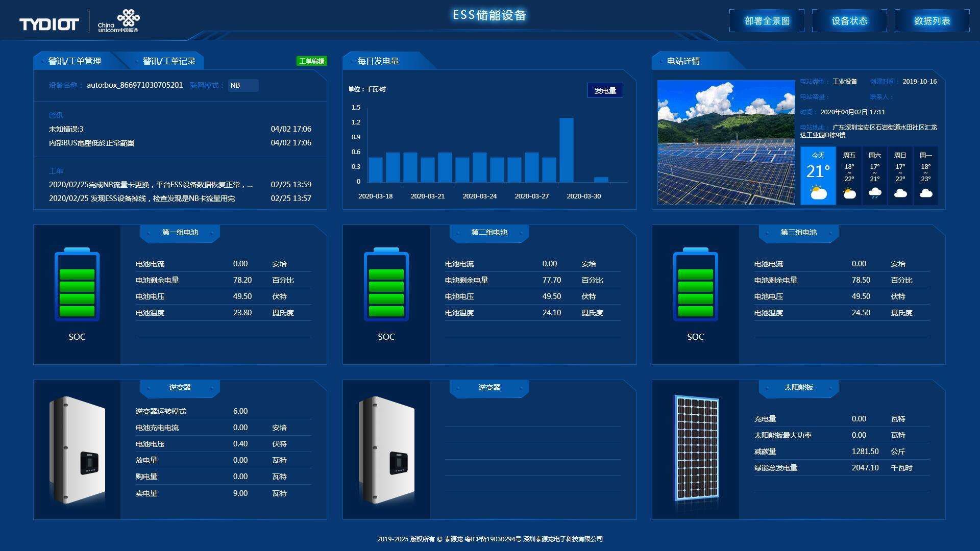980x551 pixels.
Task: Click the green 工单编辑 button
Action: (311, 61)
